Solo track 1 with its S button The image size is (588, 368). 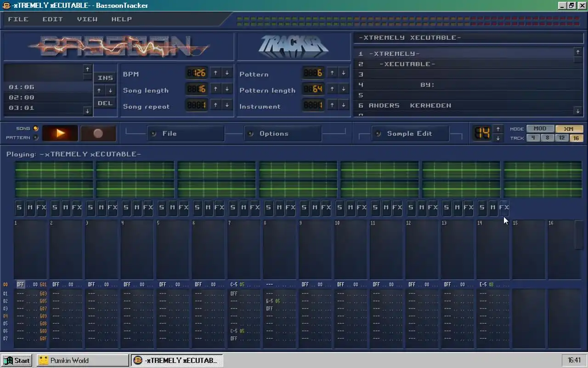pos(19,207)
